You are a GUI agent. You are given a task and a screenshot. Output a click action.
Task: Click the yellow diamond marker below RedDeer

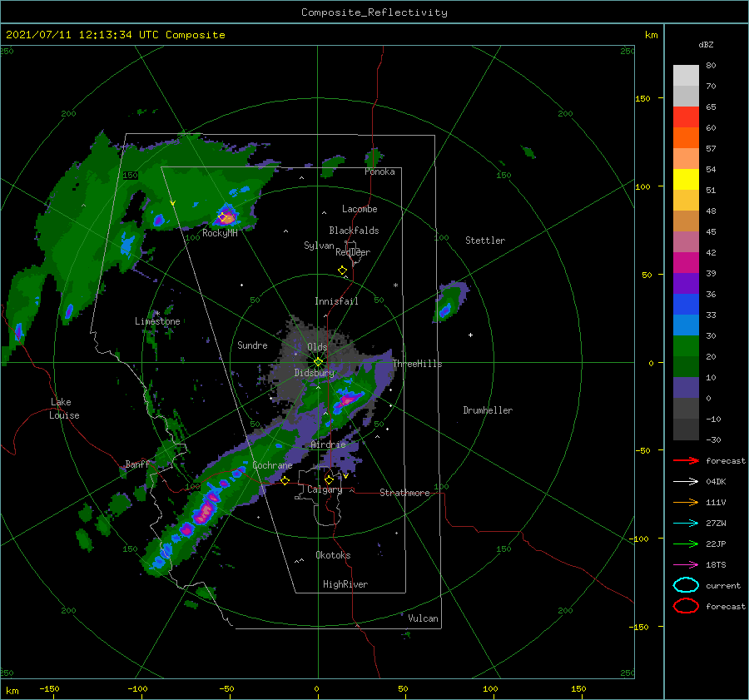point(342,271)
